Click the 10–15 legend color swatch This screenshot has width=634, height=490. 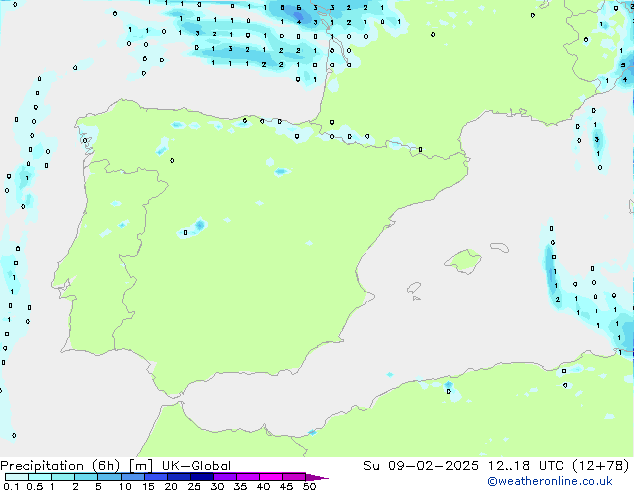[132, 477]
